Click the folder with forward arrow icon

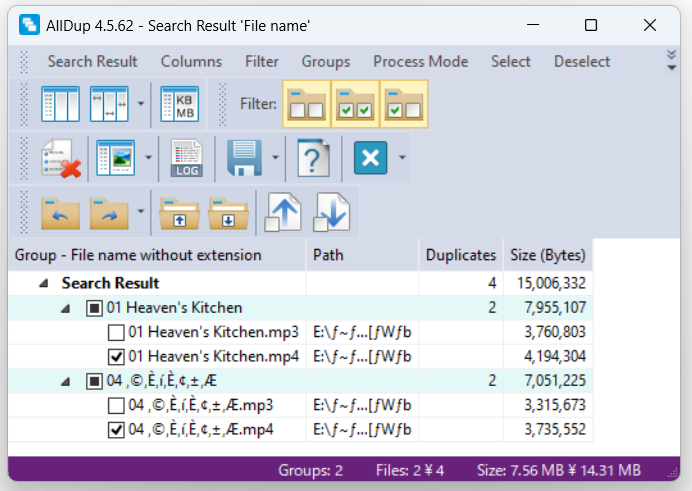click(109, 213)
